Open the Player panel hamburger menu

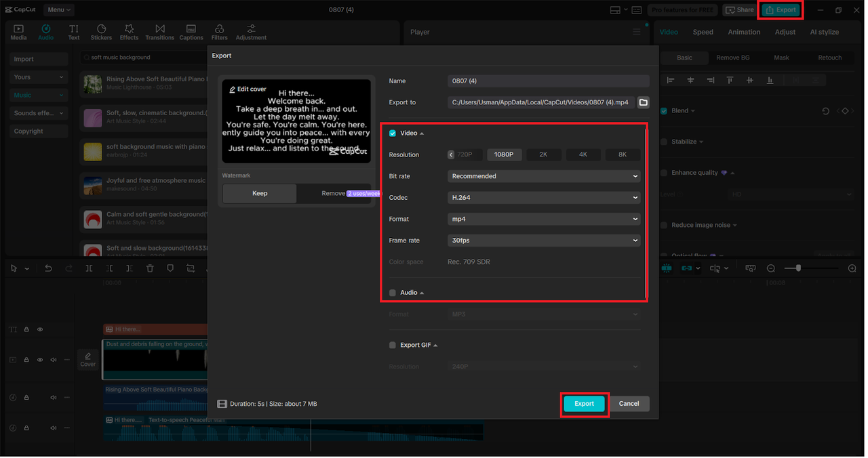tap(636, 32)
